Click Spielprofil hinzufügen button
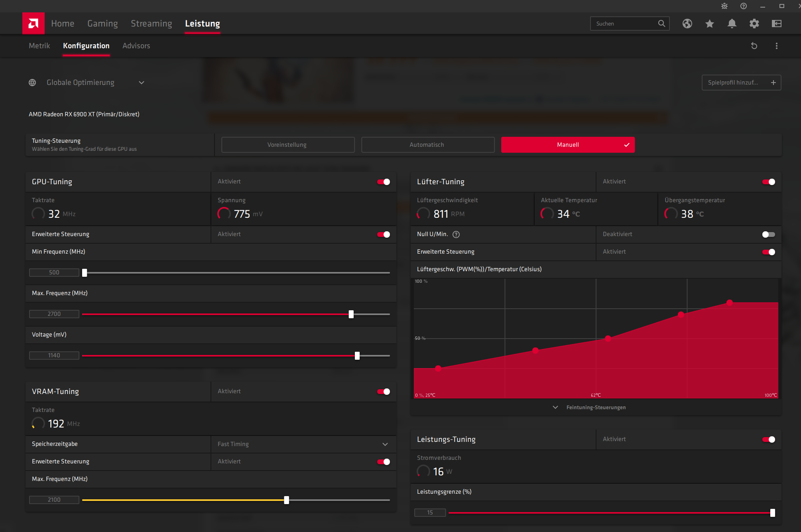This screenshot has width=801, height=532. click(x=741, y=83)
